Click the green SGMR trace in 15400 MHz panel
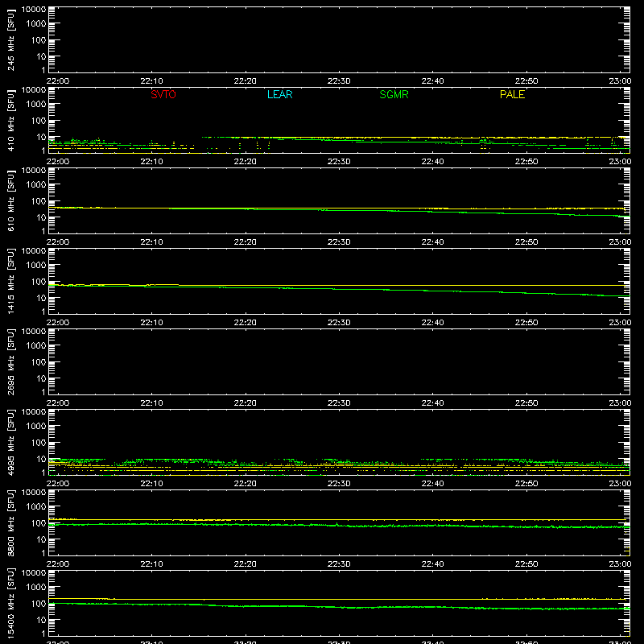Viewport: 644px width, 644px height. click(x=339, y=607)
